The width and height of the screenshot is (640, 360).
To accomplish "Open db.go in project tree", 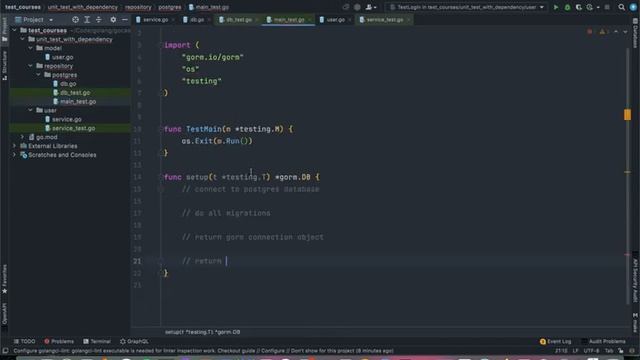I will click(68, 84).
